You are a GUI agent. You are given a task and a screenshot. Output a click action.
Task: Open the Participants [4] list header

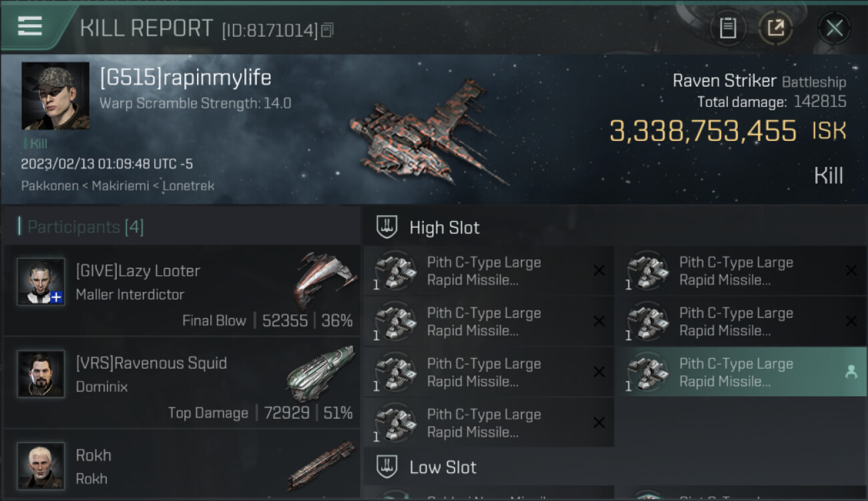click(85, 227)
